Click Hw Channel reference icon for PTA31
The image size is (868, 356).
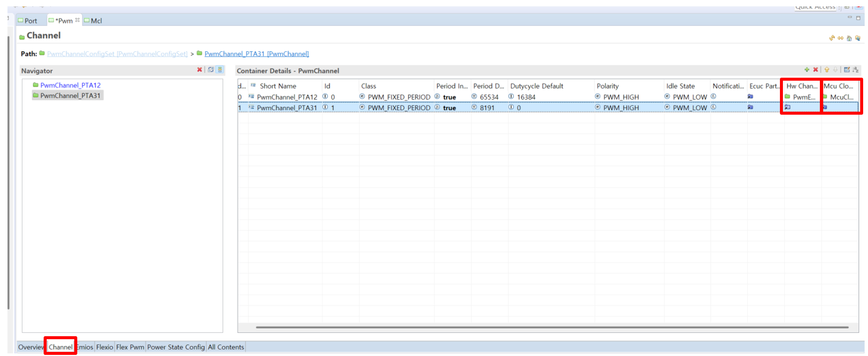(787, 107)
